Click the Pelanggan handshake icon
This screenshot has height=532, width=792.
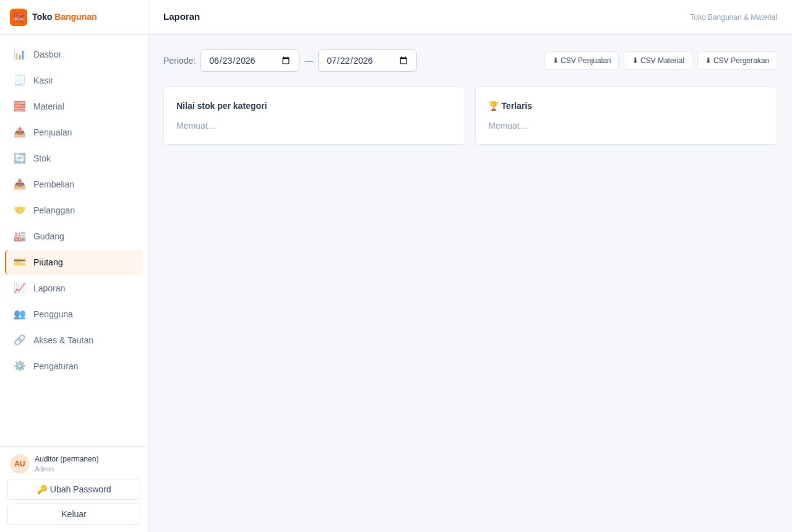coord(20,210)
